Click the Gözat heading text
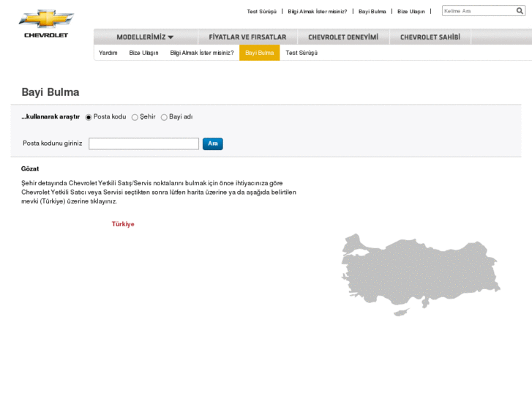Viewport: 532px width, 399px height. [x=30, y=169]
